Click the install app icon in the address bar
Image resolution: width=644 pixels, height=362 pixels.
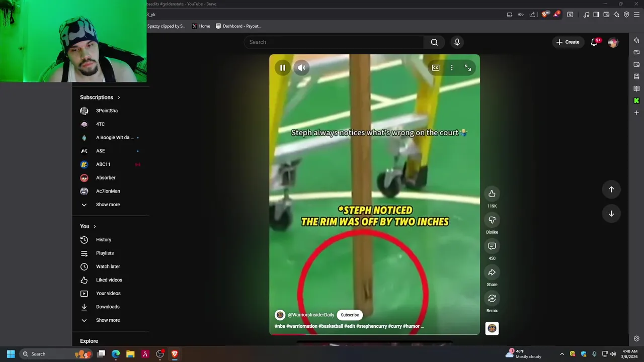510,15
